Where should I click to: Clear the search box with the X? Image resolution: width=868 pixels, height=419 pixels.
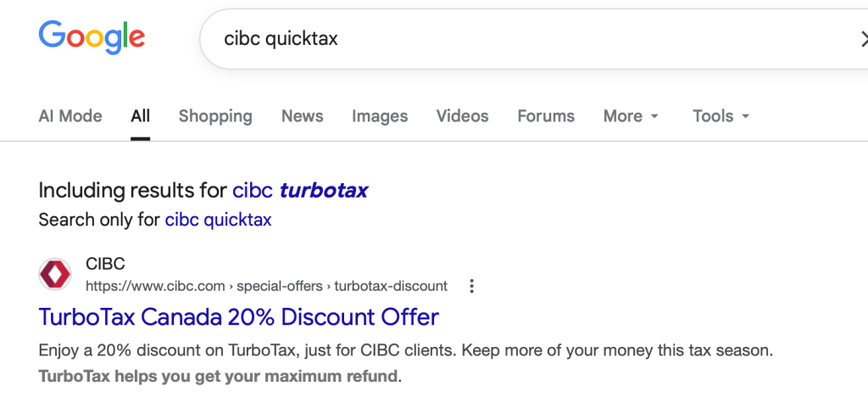tap(863, 39)
